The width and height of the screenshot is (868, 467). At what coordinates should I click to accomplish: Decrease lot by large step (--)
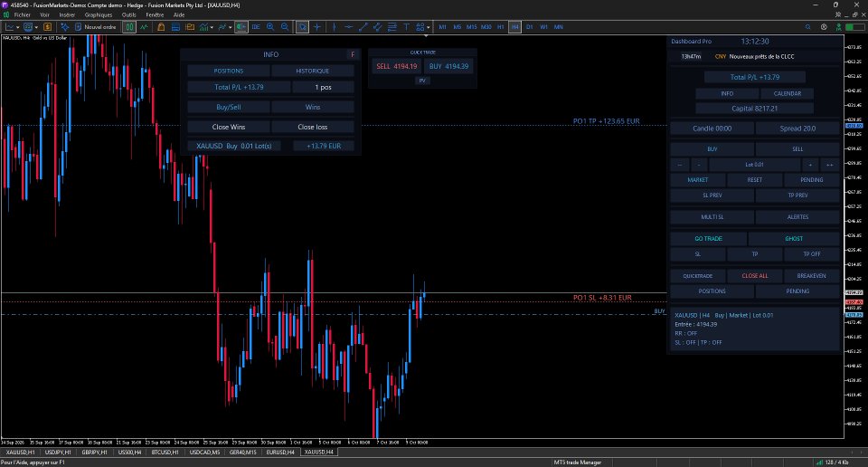point(680,165)
